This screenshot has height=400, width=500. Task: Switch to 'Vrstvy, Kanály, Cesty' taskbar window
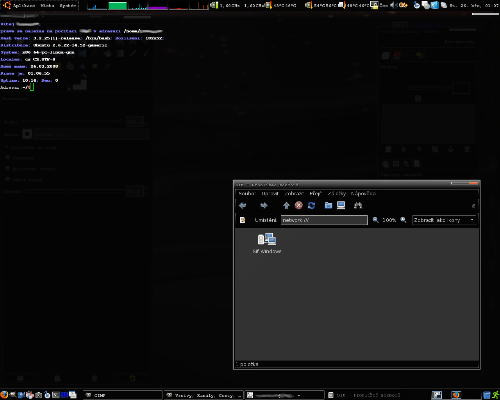(204, 395)
